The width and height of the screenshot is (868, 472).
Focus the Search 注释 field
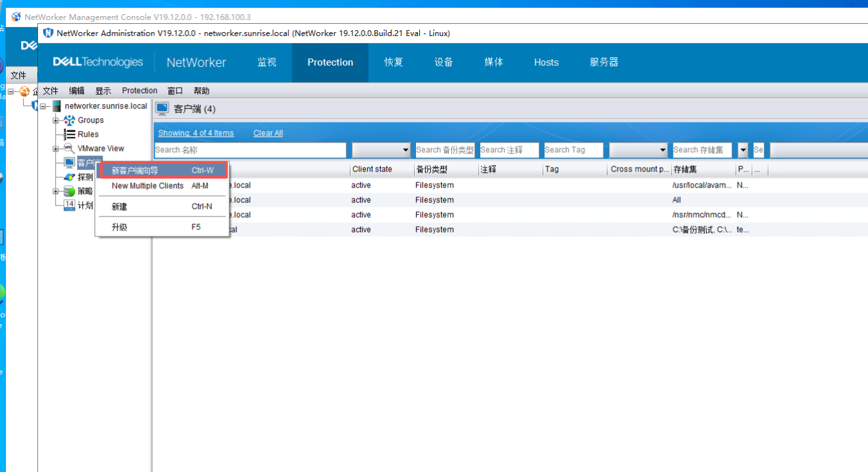click(x=509, y=150)
